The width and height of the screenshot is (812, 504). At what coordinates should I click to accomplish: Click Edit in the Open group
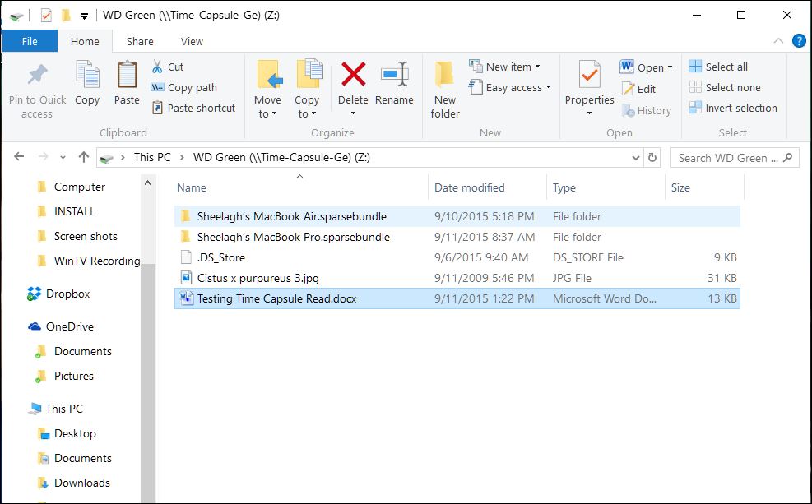click(638, 89)
